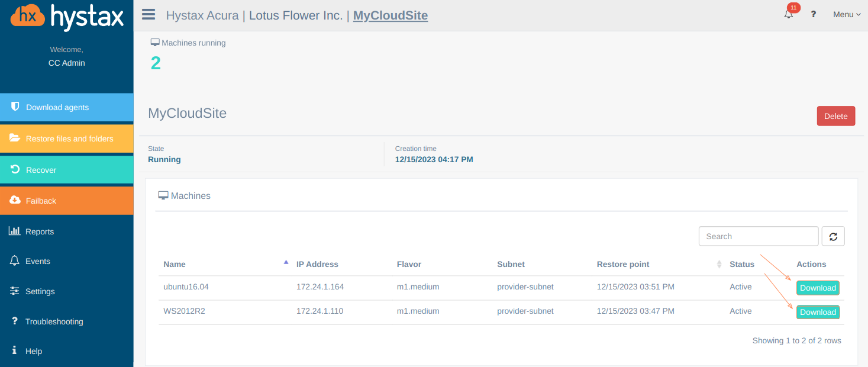868x367 pixels.
Task: Click restore point 12/15/2023 03:47 PM
Action: click(635, 311)
